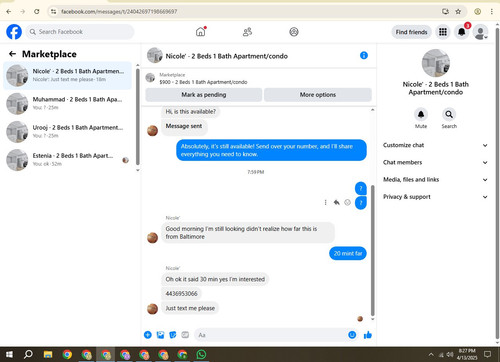The height and width of the screenshot is (362, 500).
Task: Expand Media, files and links section
Action: [435, 180]
